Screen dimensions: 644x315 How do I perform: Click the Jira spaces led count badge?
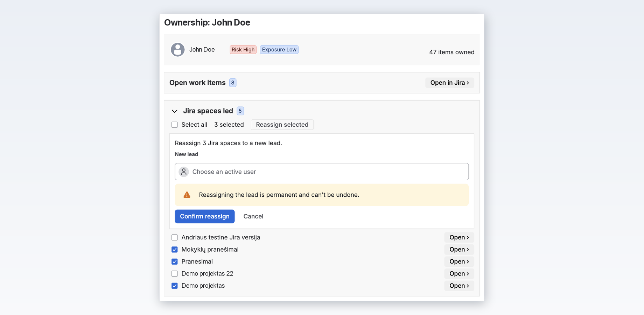[x=240, y=111]
